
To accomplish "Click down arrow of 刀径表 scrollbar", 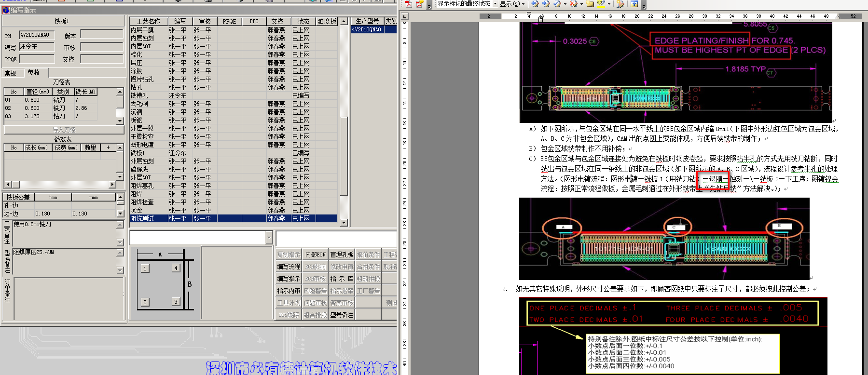I will point(120,121).
